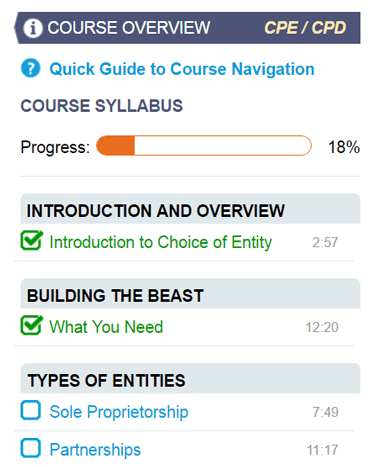Click the blue question mark help icon

click(31, 68)
